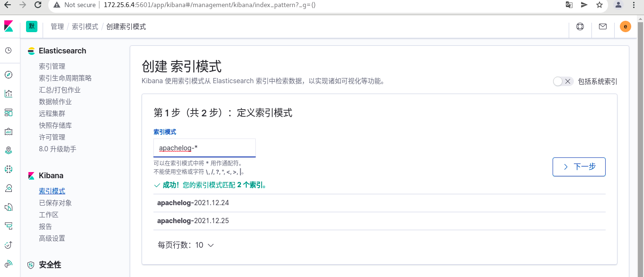Screen dimensions: 644x277
Task: Click the 下一步 next step button
Action: coord(579,167)
